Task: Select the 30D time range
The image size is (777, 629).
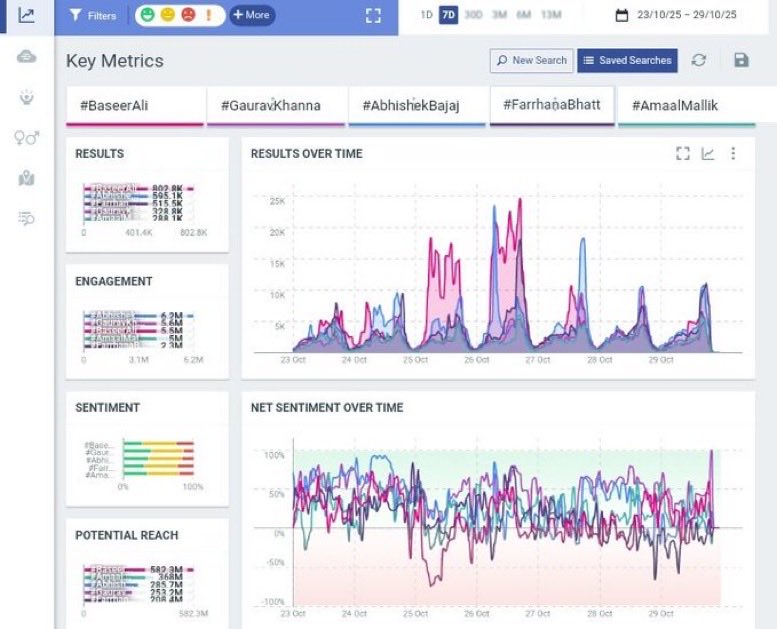Action: pos(473,15)
